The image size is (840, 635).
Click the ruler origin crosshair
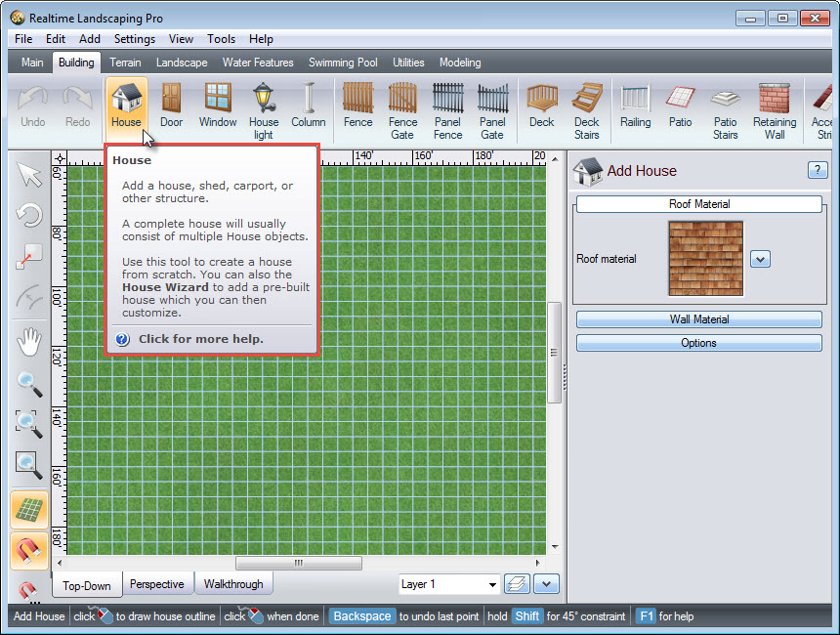click(x=60, y=158)
